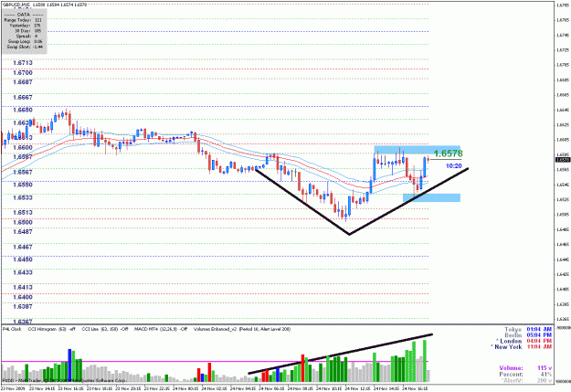Click the GBPUSD M15 chart title
The image size is (571, 392).
coord(16,5)
